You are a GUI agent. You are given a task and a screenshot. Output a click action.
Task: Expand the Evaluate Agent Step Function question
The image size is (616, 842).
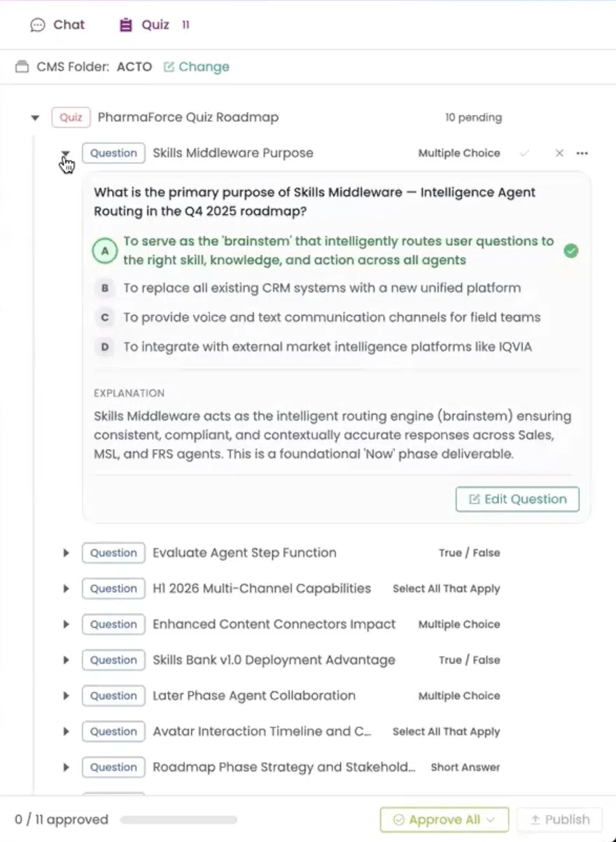65,553
